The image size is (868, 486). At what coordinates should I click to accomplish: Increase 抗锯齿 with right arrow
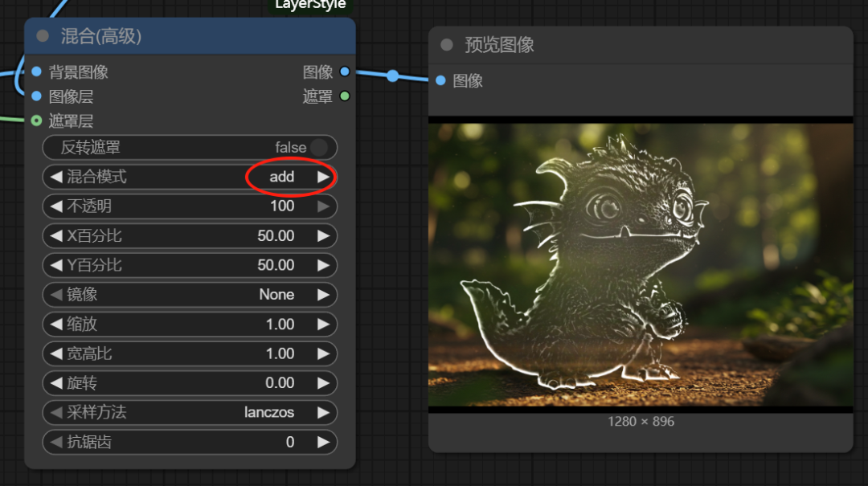click(323, 442)
